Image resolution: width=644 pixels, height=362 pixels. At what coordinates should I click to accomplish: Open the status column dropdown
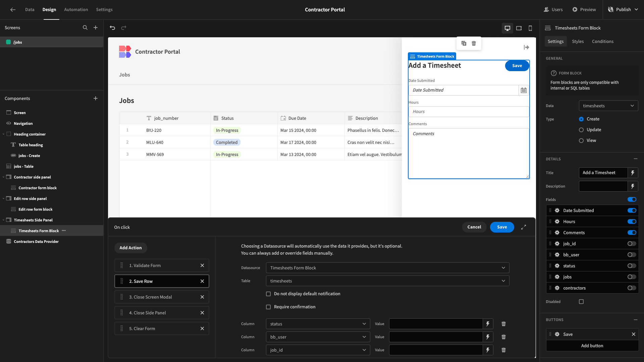318,324
